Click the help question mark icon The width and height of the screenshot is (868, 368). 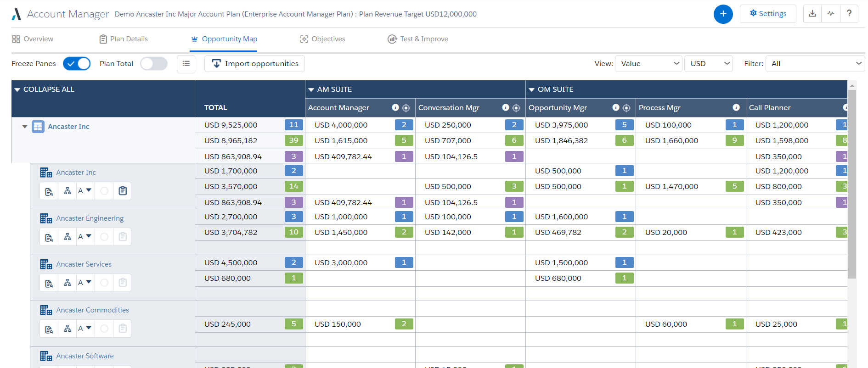tap(849, 14)
